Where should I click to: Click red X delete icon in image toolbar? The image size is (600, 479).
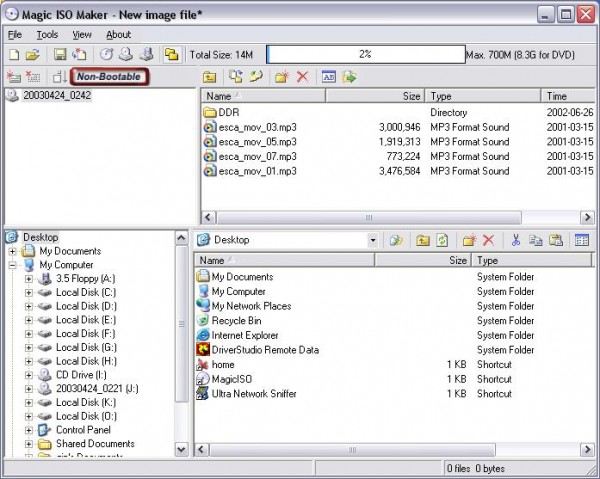click(x=302, y=76)
